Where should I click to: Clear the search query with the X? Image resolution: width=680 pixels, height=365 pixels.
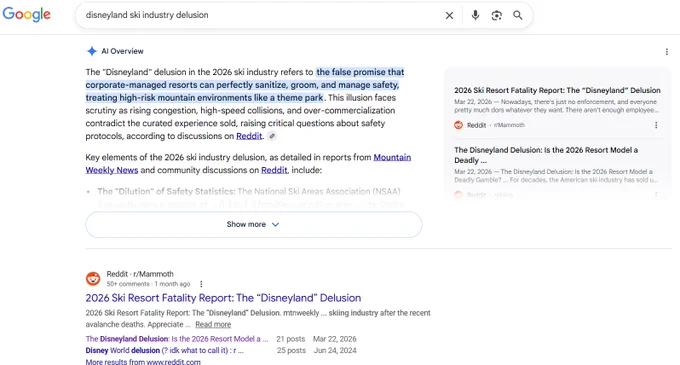tap(449, 16)
